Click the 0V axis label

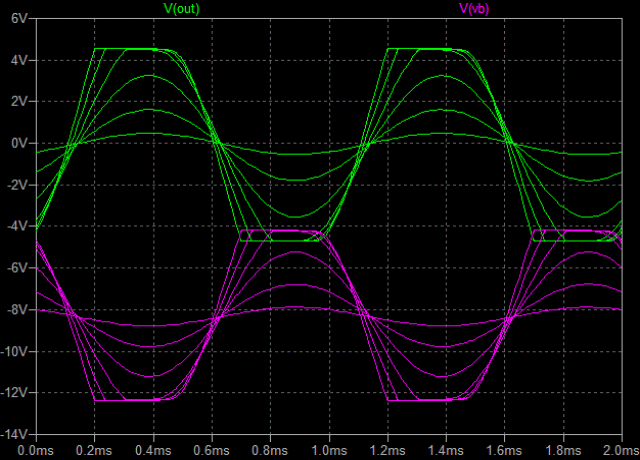click(20, 143)
